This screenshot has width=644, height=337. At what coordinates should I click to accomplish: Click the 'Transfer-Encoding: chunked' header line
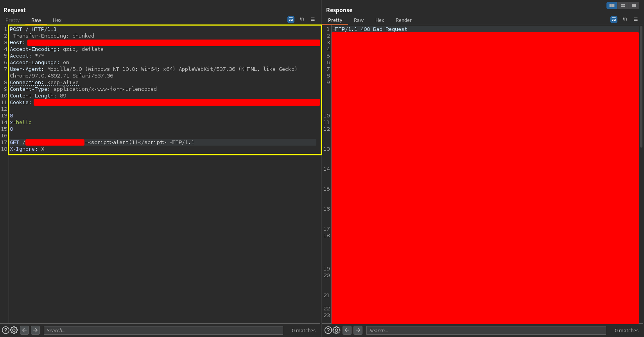click(x=54, y=36)
